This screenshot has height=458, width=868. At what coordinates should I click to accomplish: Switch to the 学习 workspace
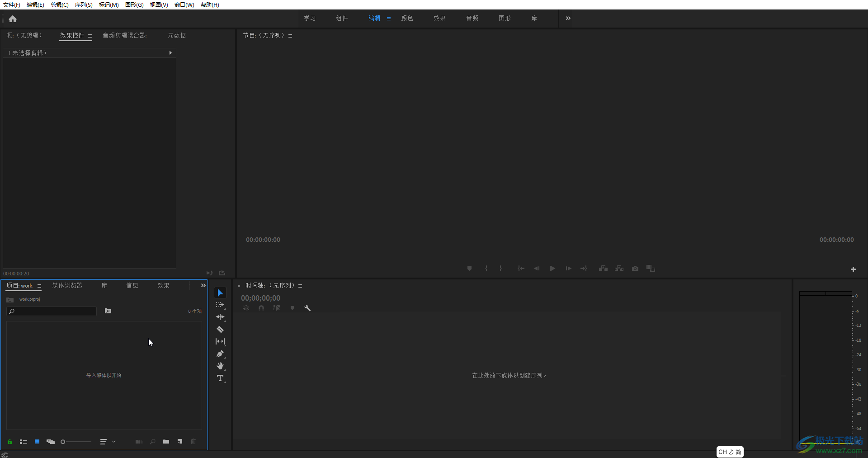(x=310, y=18)
